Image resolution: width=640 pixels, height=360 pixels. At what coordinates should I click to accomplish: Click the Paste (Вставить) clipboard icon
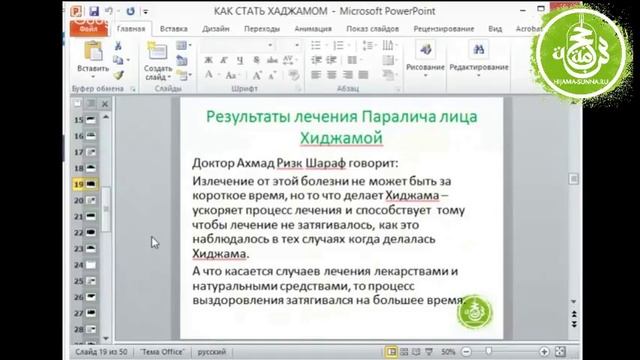pos(93,51)
